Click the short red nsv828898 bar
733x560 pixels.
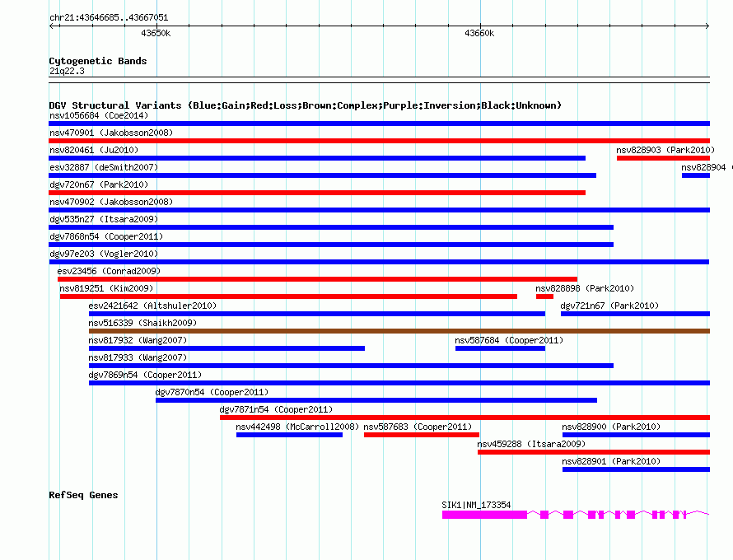coord(544,296)
